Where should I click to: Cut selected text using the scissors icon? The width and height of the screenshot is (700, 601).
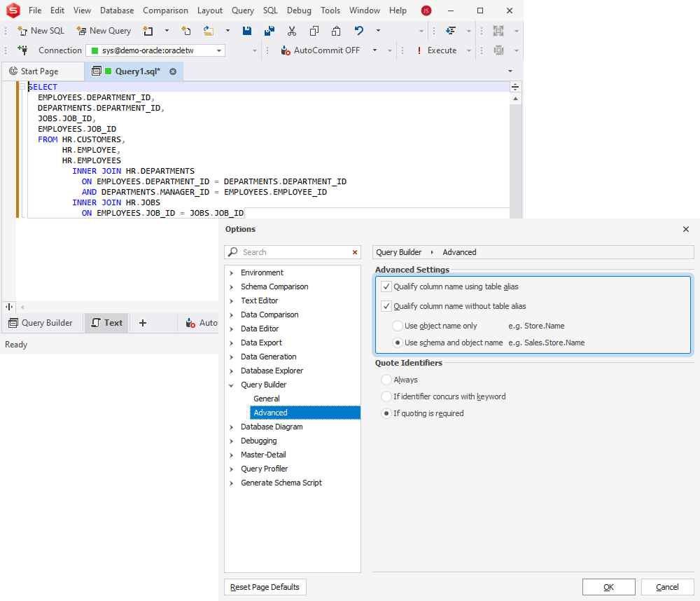(x=292, y=31)
